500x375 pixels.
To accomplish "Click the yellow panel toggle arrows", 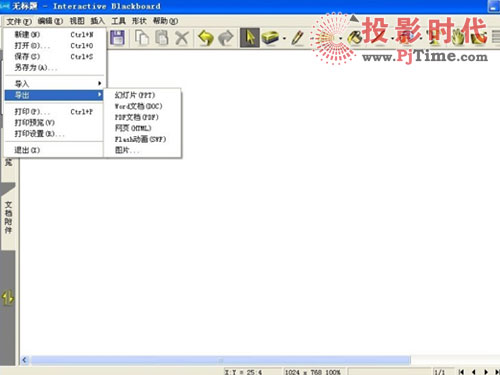I will 8,298.
